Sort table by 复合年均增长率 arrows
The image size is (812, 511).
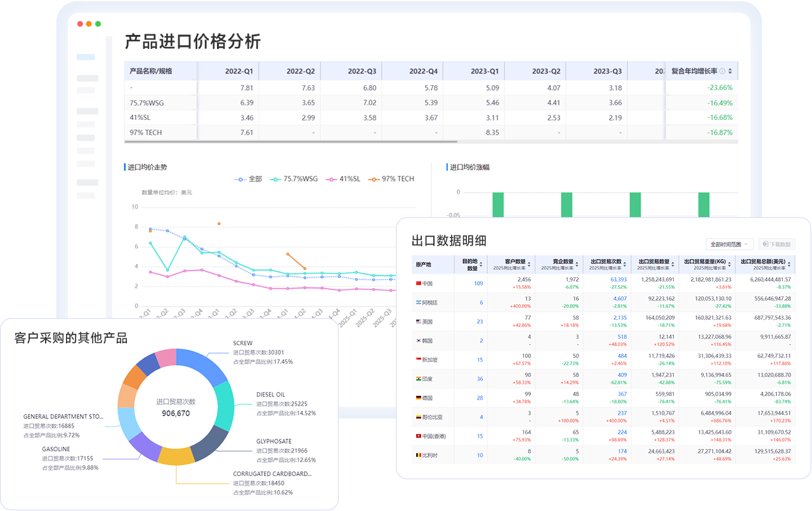tap(730, 71)
